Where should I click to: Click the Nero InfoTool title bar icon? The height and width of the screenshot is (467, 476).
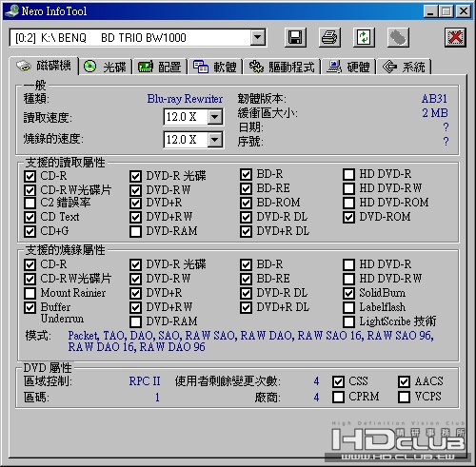pos(12,11)
